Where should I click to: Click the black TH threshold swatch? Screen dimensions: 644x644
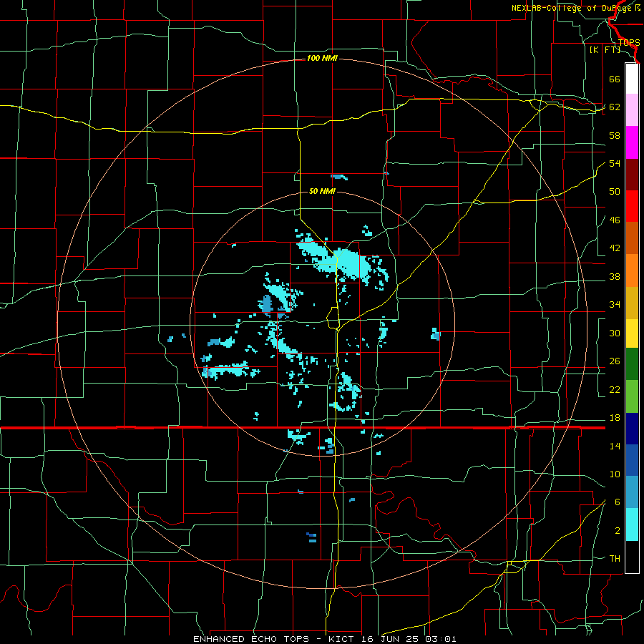[632, 557]
